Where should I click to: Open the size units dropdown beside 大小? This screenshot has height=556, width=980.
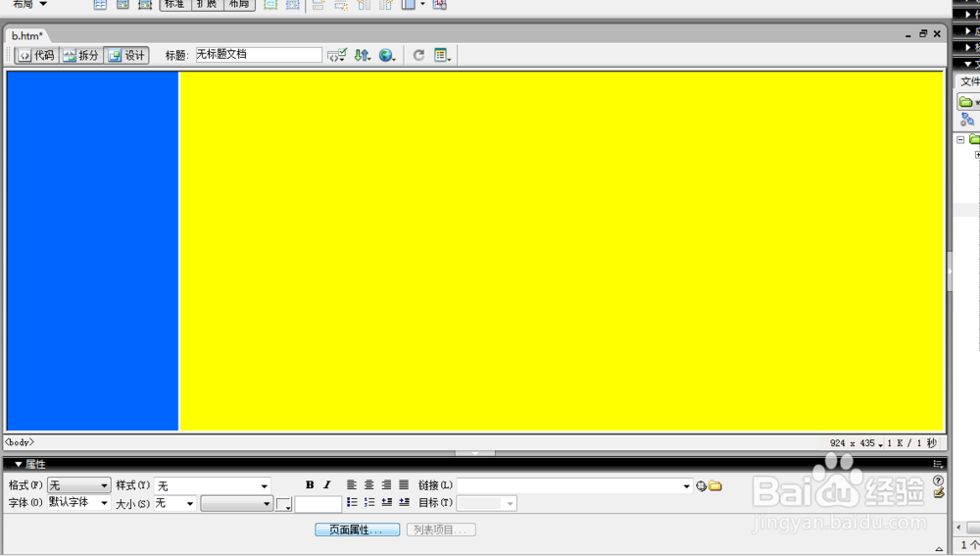click(237, 503)
